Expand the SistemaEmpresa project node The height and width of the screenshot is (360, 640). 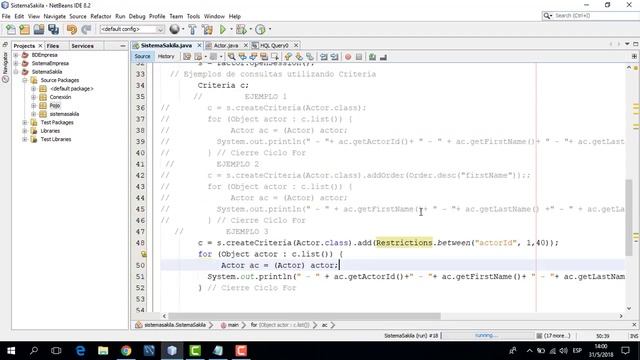pyautogui.click(x=16, y=63)
